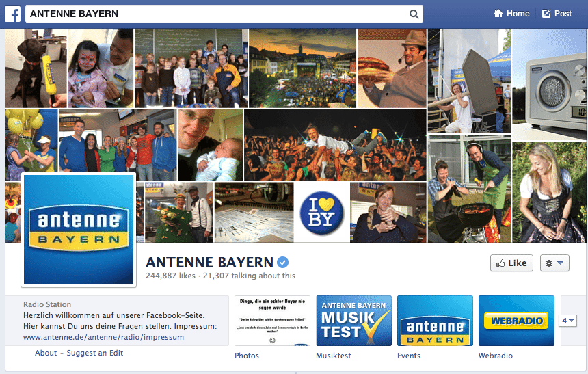Open the gear settings dropdown
588x374 pixels.
click(x=554, y=263)
